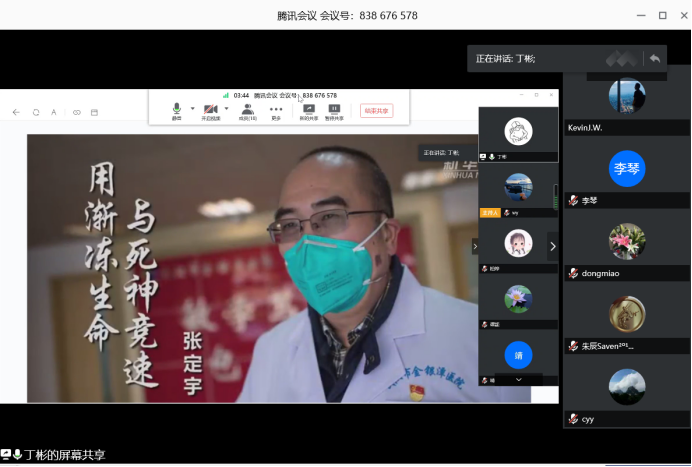Open the More (three dots) menu
The height and width of the screenshot is (467, 692).
click(x=276, y=110)
